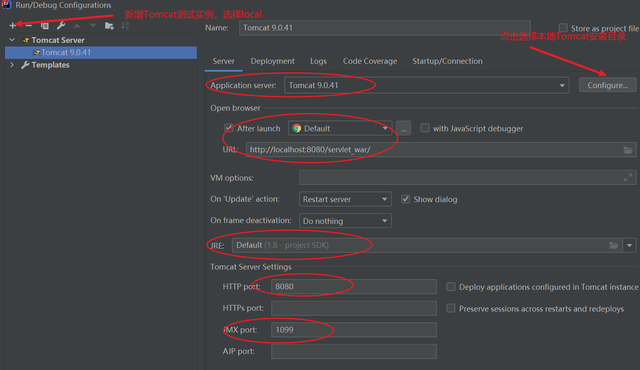
Task: Select the Tomcat Server tree group
Action: coord(58,40)
